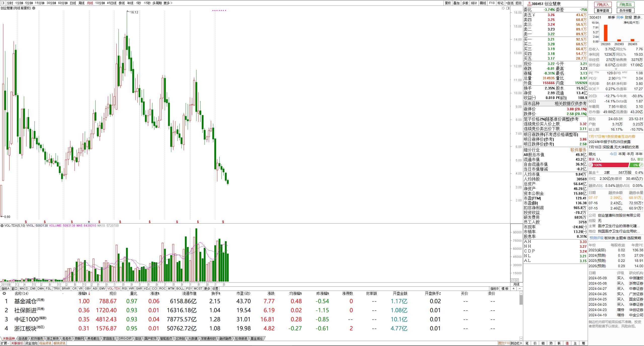Click the VOL-TDX indicator circle icon
Screen dimensions: 644x346
point(2,226)
